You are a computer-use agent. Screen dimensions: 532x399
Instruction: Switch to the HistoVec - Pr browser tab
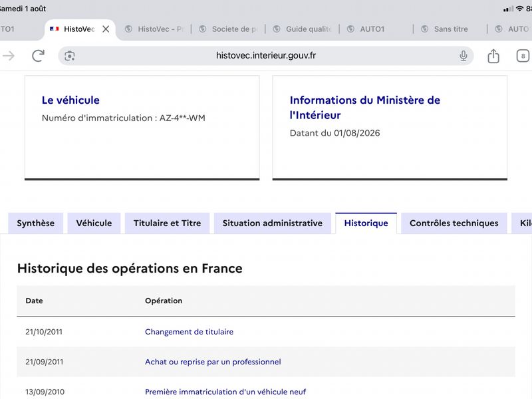click(x=154, y=29)
